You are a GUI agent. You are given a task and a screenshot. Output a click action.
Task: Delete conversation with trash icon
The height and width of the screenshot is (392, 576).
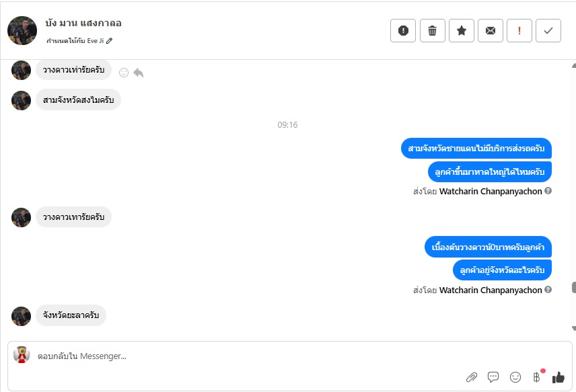pos(432,30)
